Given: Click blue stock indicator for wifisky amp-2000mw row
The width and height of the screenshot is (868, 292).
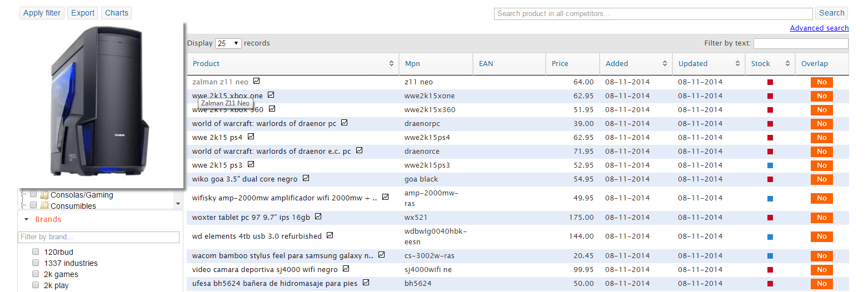Looking at the screenshot, I should coord(770,199).
